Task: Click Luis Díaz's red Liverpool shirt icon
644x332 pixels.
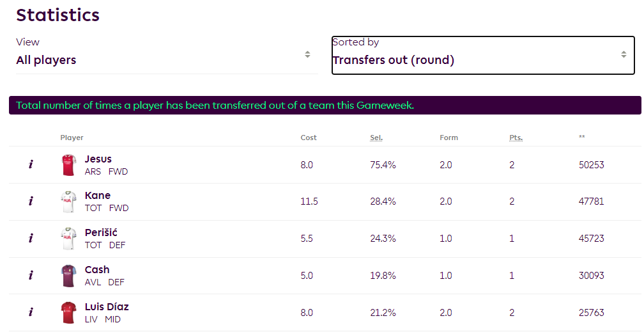Action: (68, 313)
